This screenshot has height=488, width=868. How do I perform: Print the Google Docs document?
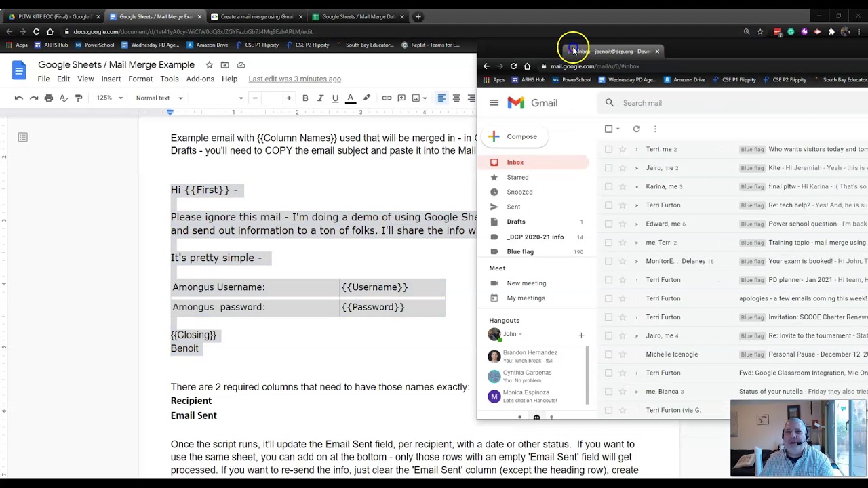pyautogui.click(x=49, y=98)
